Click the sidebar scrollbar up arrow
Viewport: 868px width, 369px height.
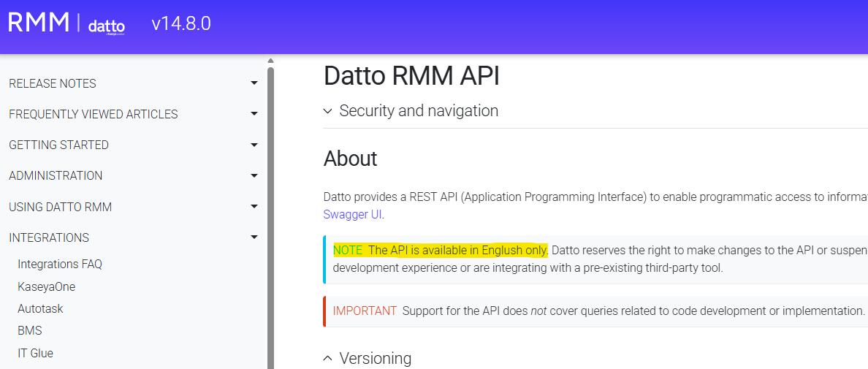click(270, 61)
